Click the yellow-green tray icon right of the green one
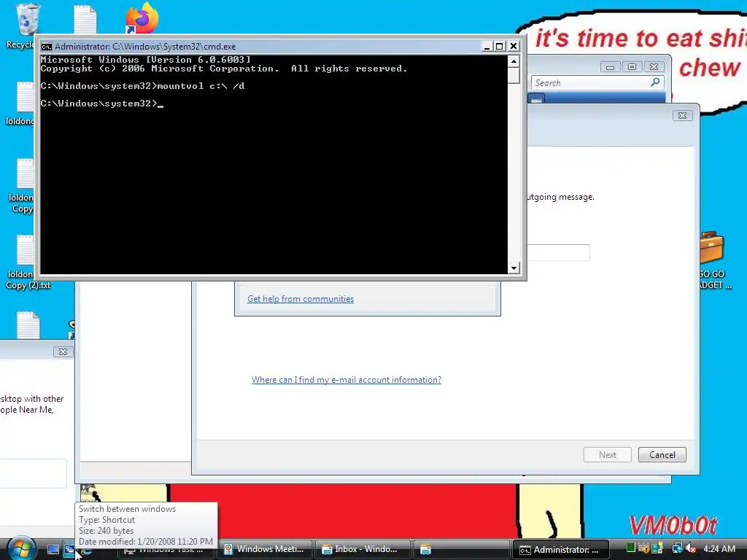The height and width of the screenshot is (560, 747). click(643, 548)
